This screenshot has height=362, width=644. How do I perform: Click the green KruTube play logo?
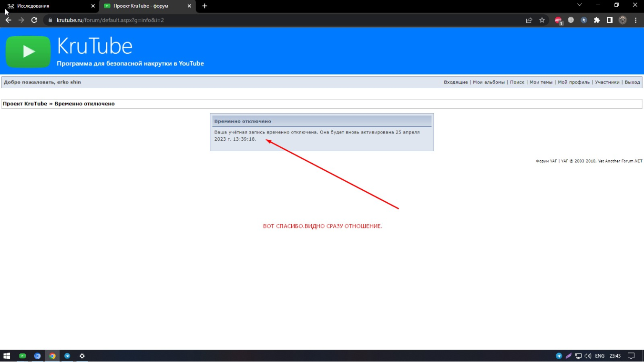click(x=28, y=52)
